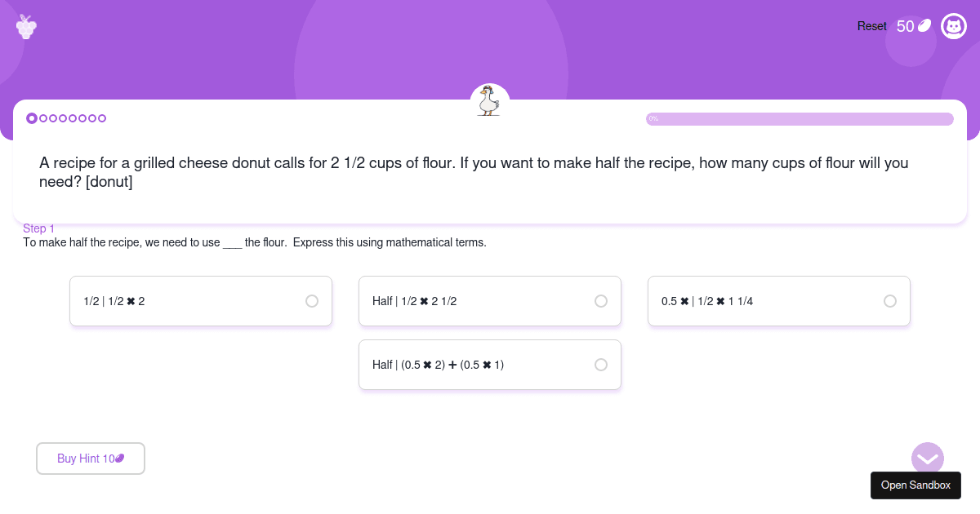980x514 pixels.
Task: Click the raspberry logo in the top-left corner
Action: pos(26,26)
